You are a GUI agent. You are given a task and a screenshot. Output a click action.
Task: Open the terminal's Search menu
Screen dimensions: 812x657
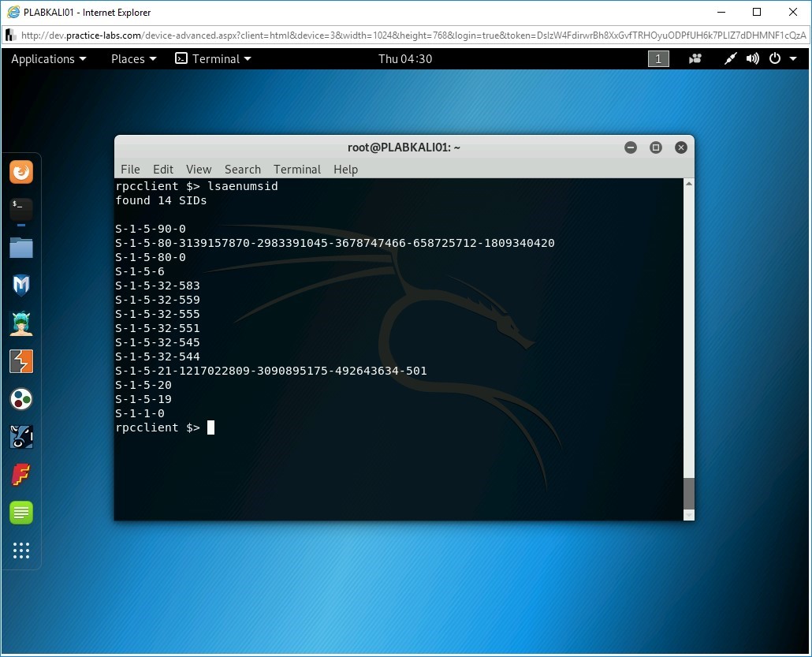(242, 170)
